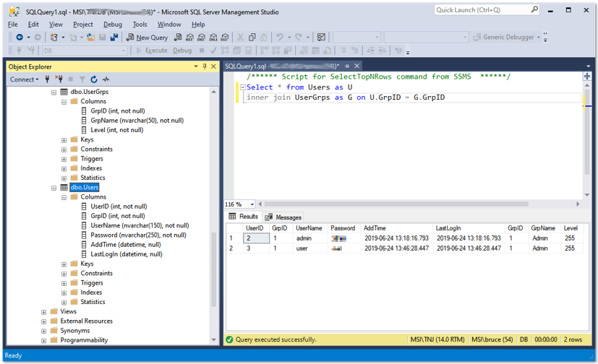The image size is (598, 364).
Task: Click the Activity Monitor toolbar icon
Action: point(322,38)
